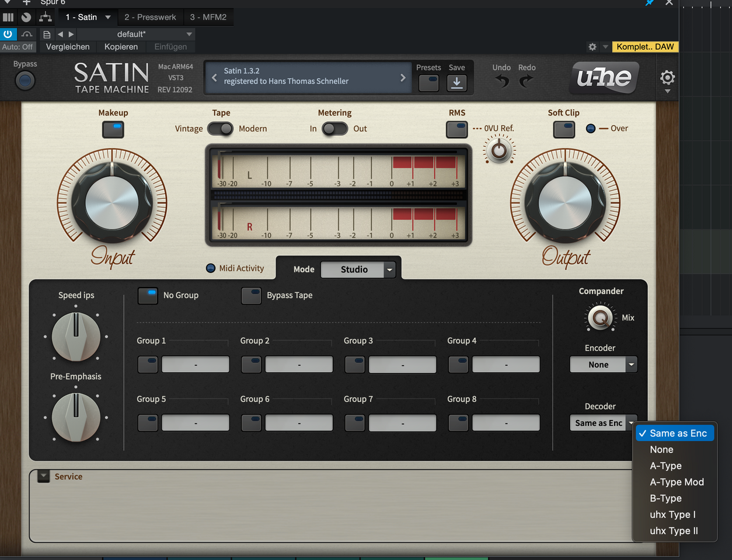The image size is (732, 560).
Task: Click the large Input knob
Action: [112, 203]
